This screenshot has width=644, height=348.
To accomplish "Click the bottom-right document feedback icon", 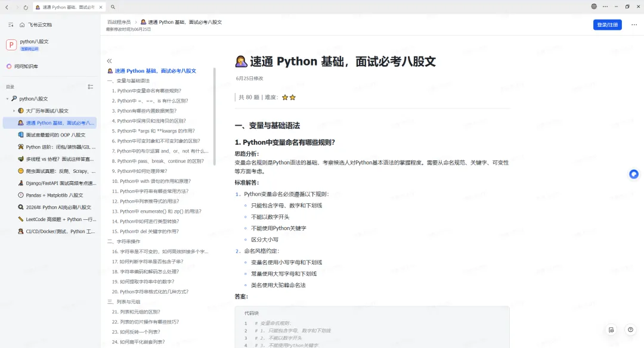I will point(611,330).
